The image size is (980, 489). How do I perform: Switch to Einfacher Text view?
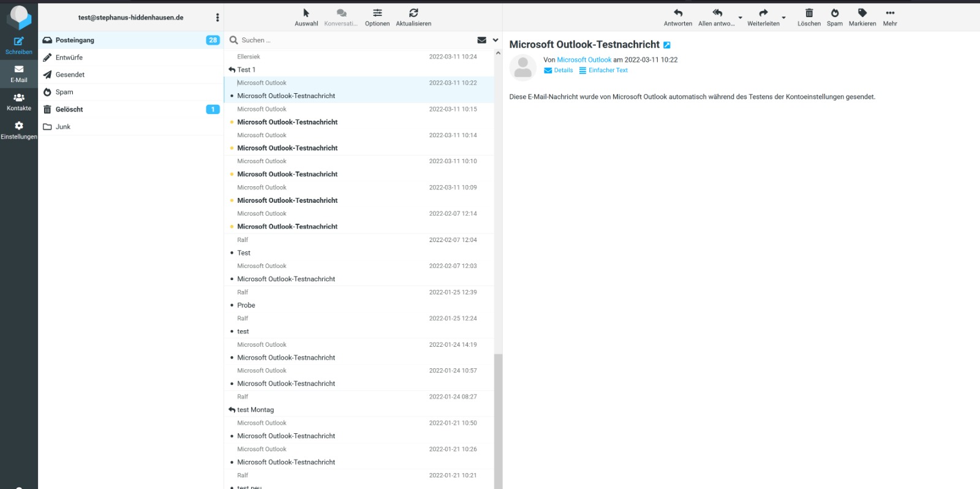coord(603,70)
